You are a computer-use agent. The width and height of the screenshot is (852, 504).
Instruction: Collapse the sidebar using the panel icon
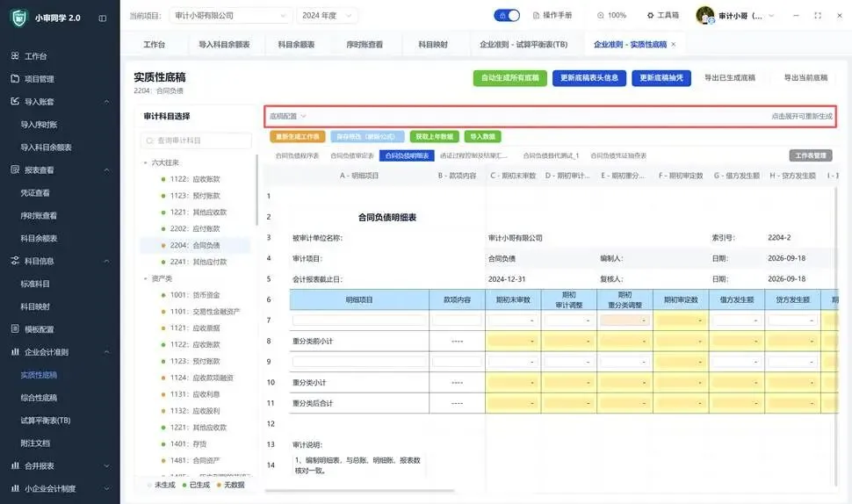(102, 18)
